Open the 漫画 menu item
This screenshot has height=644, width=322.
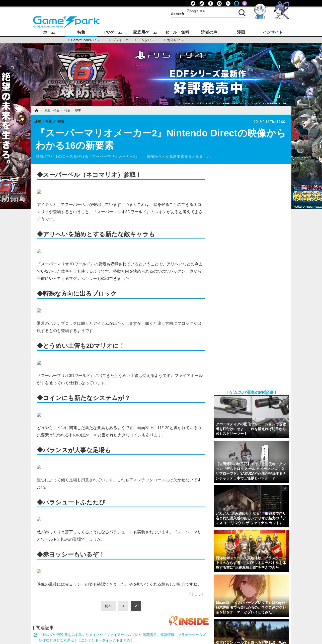pyautogui.click(x=241, y=32)
